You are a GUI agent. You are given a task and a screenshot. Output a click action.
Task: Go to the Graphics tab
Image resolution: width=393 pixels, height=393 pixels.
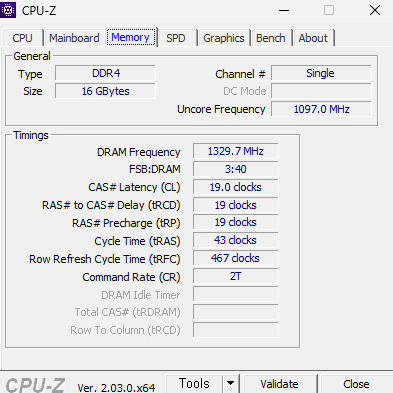224,38
